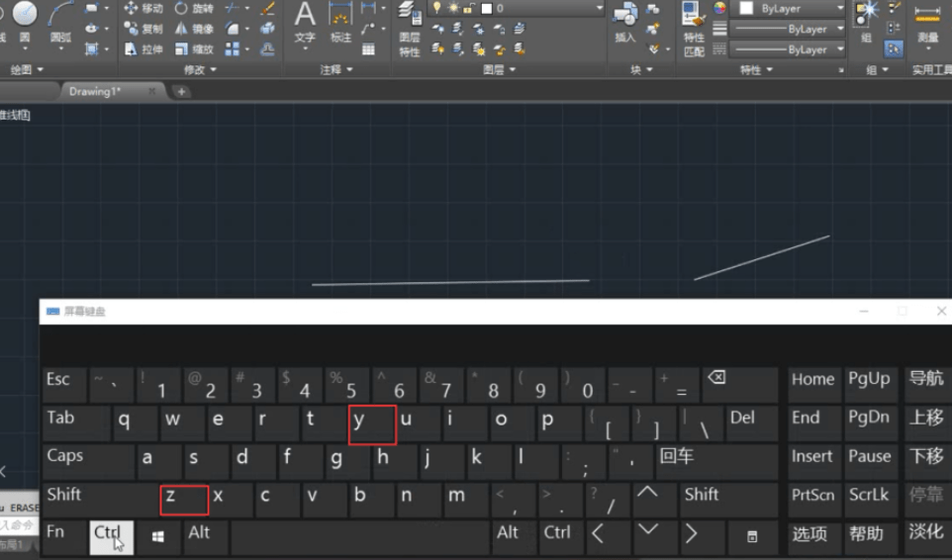Viewport: 952px width, 560px height.
Task: Open a new drawing tab with plus
Action: click(x=181, y=92)
